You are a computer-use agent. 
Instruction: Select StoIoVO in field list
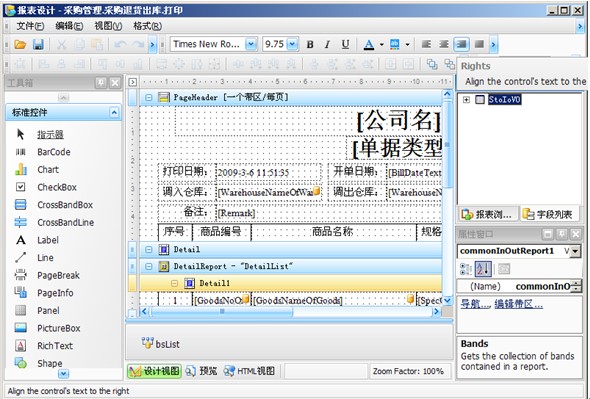(x=505, y=100)
